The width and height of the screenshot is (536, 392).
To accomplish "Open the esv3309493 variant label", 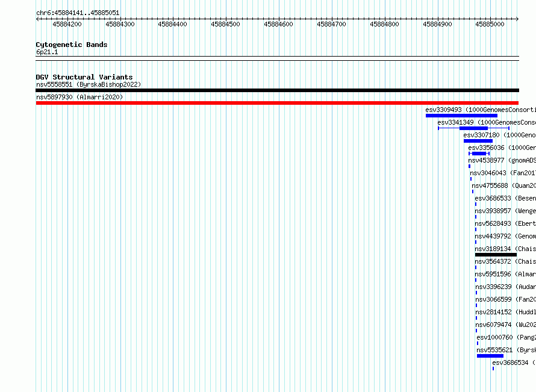I will pos(481,110).
